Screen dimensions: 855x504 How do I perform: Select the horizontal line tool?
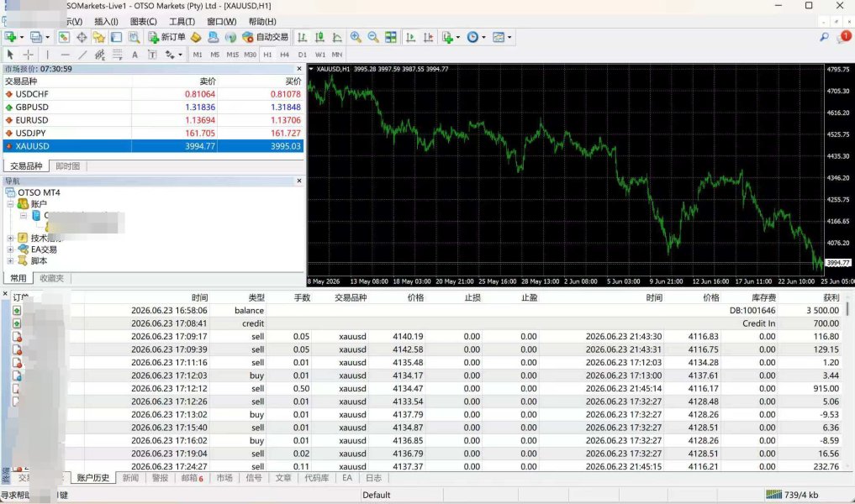coord(66,55)
